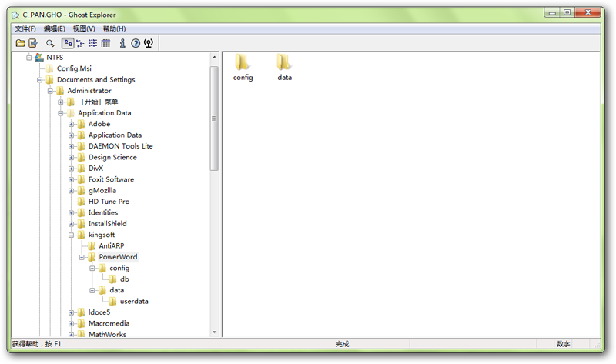Screen dimensions: 616x364
Task: Expand the DAEMON Tools Lite node
Action: tap(71, 146)
